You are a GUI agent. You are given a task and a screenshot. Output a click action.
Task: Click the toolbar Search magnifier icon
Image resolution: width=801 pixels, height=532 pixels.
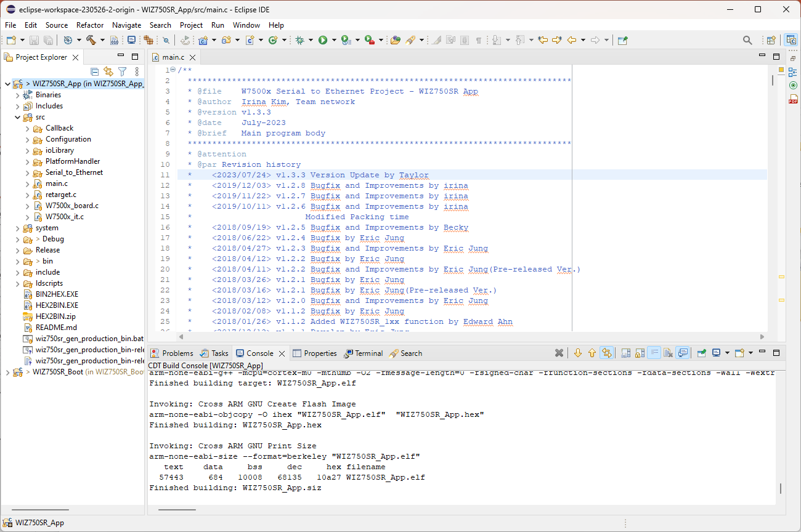pos(747,40)
